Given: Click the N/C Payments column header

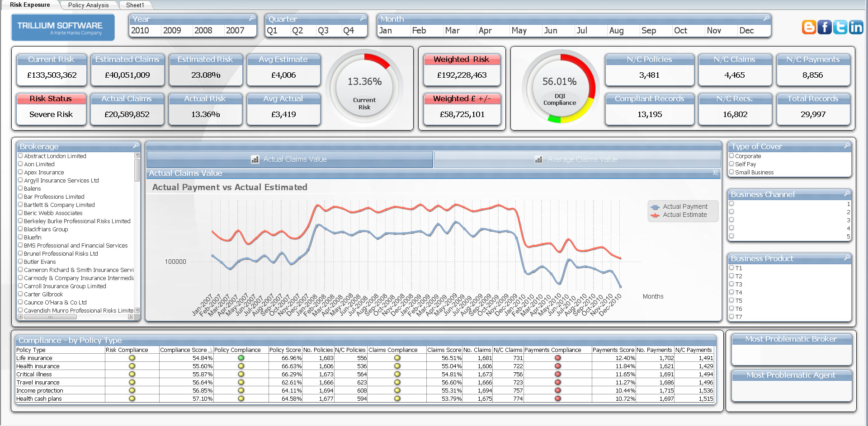Looking at the screenshot, I should (693, 350).
